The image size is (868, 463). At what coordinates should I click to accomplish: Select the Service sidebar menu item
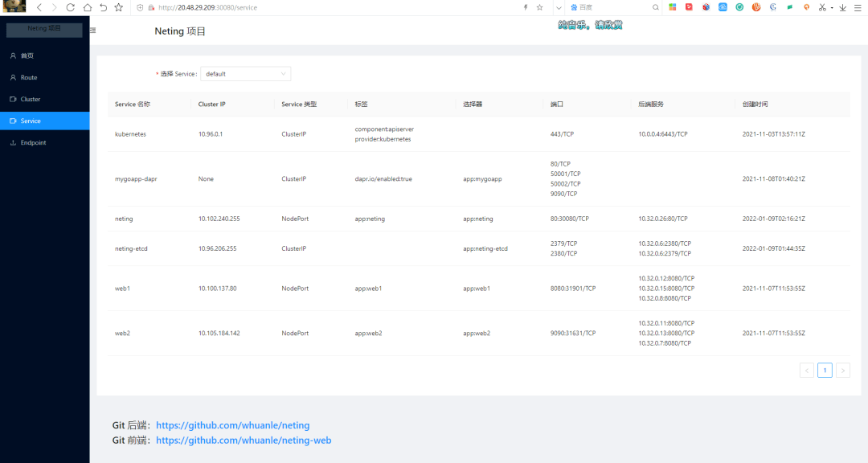point(45,121)
